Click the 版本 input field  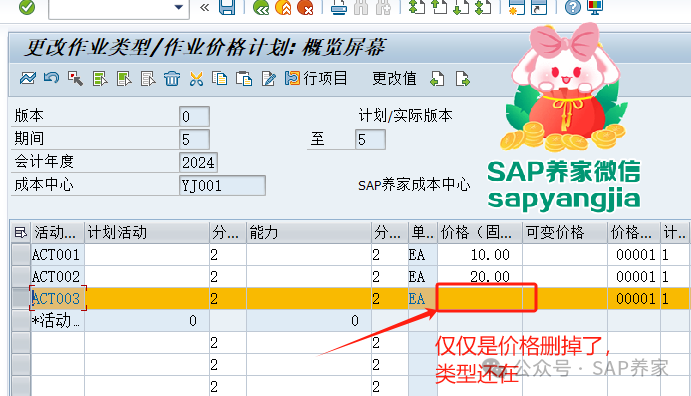click(x=194, y=116)
